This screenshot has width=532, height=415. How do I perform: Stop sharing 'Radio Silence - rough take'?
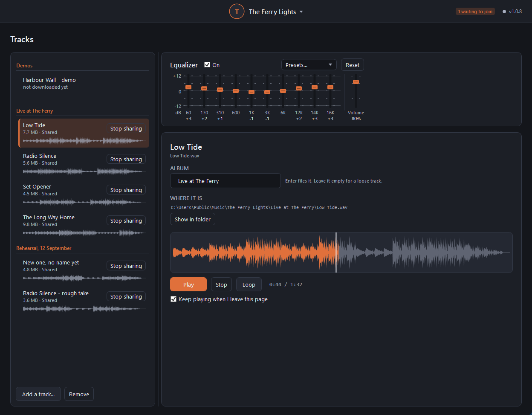point(126,296)
